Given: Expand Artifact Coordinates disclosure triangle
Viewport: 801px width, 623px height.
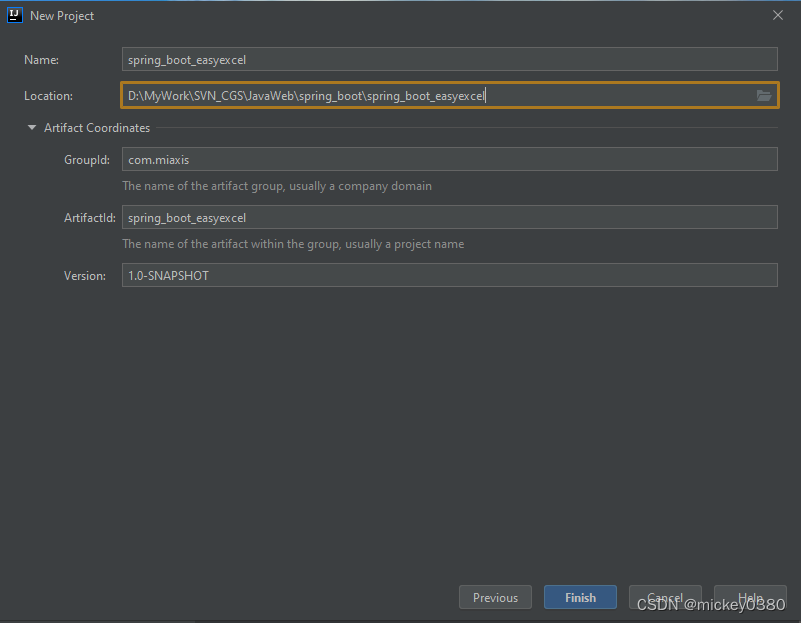Looking at the screenshot, I should tap(31, 128).
